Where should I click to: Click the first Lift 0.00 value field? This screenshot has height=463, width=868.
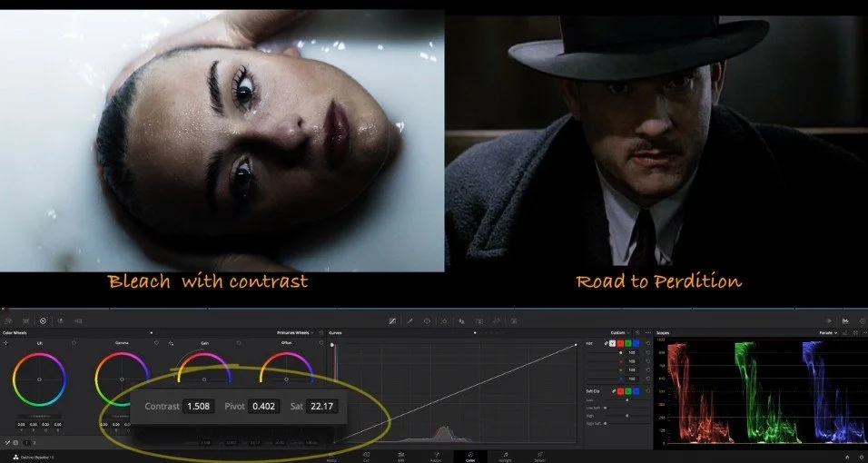coord(21,424)
